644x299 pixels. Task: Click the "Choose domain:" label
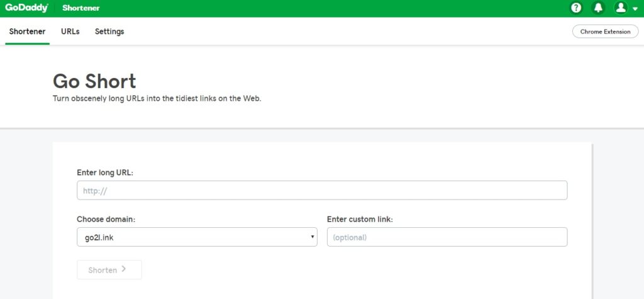click(106, 219)
